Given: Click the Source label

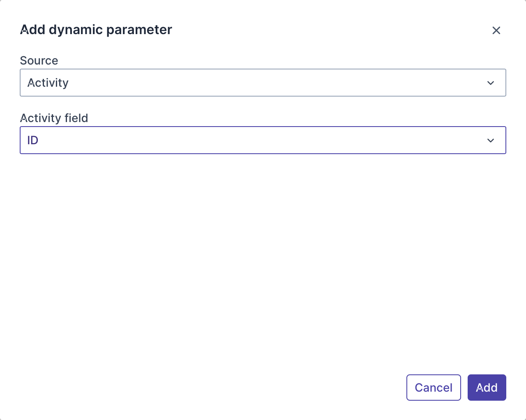Looking at the screenshot, I should coord(39,60).
